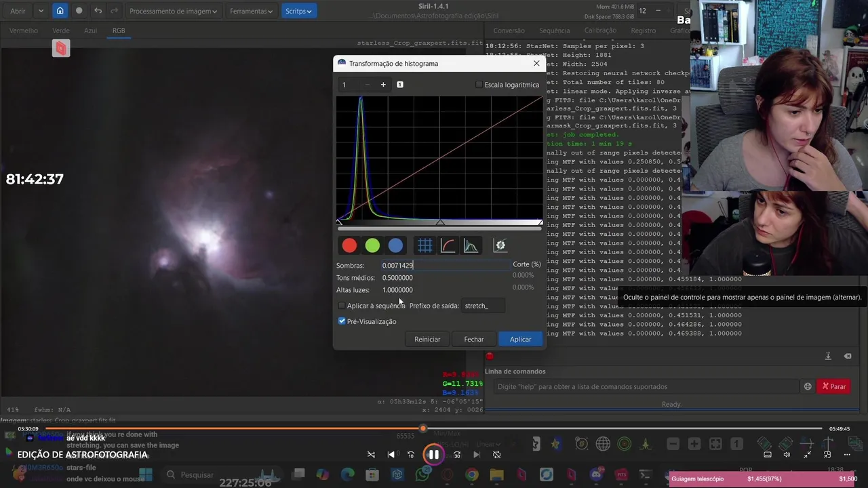Click the shadows triangle slider under histogram

pyautogui.click(x=340, y=222)
